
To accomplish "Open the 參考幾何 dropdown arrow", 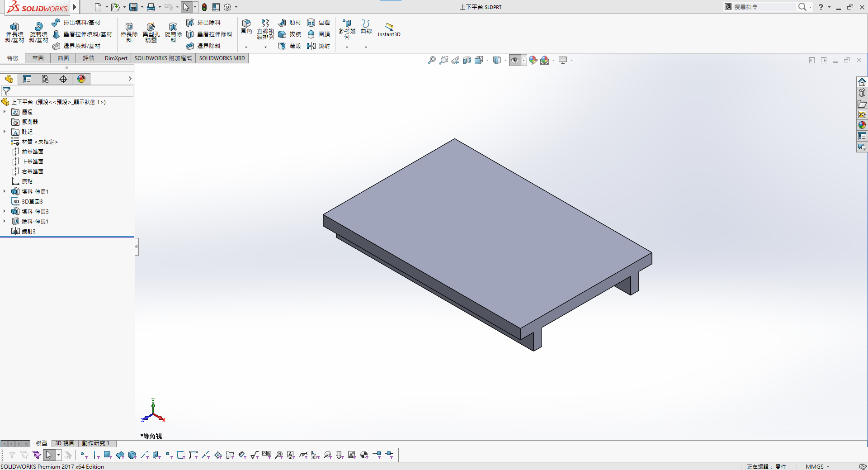I will click(347, 47).
